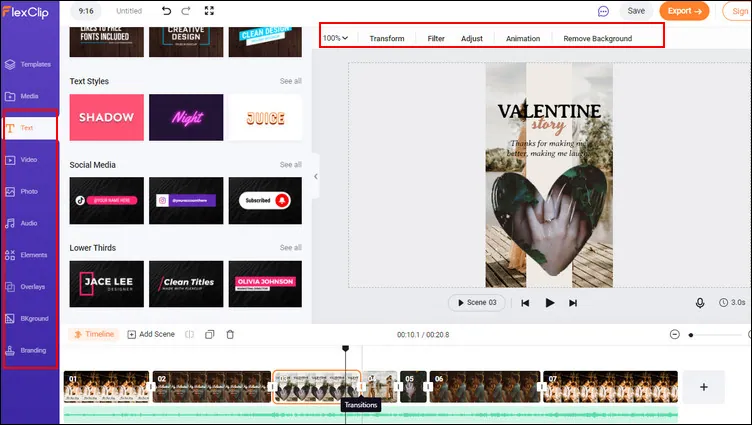Skip to next scene
Image resolution: width=752 pixels, height=425 pixels.
click(573, 303)
